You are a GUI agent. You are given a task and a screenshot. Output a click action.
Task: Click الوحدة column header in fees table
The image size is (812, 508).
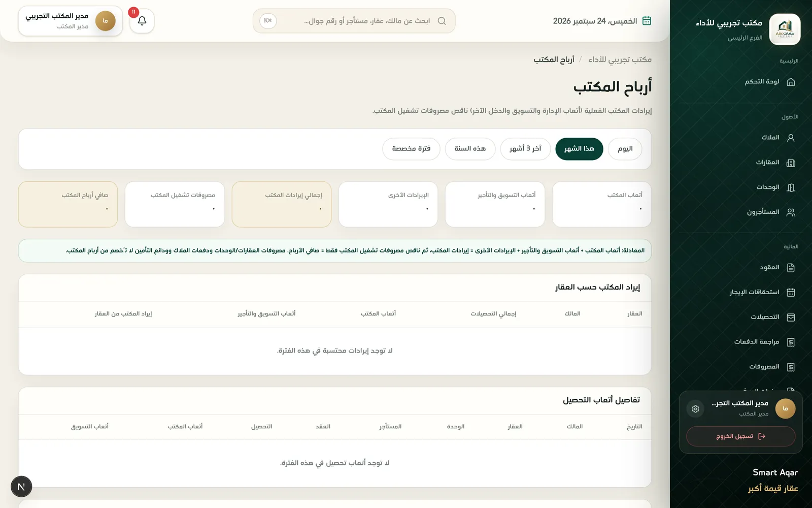tap(456, 427)
